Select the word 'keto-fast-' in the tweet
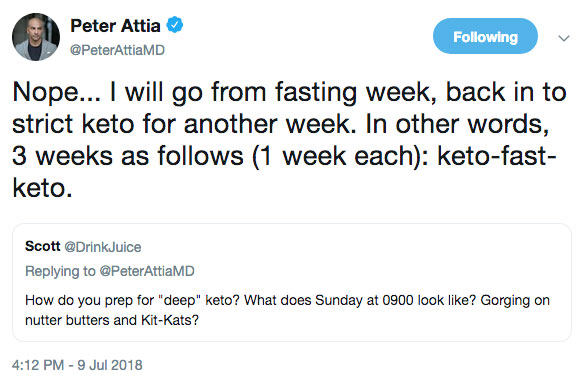This screenshot has width=582, height=380. click(x=497, y=156)
